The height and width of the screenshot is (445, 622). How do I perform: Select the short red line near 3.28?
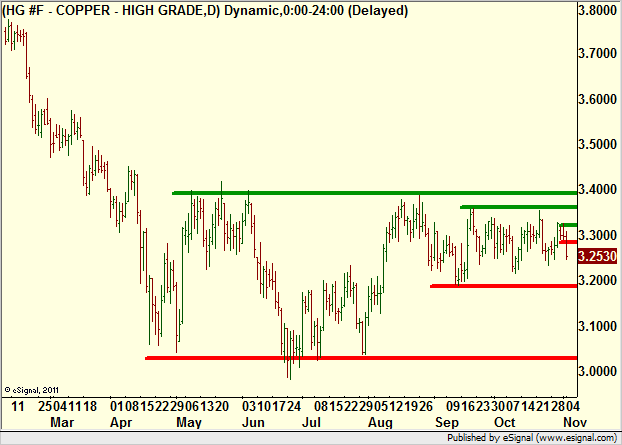[x=568, y=242]
